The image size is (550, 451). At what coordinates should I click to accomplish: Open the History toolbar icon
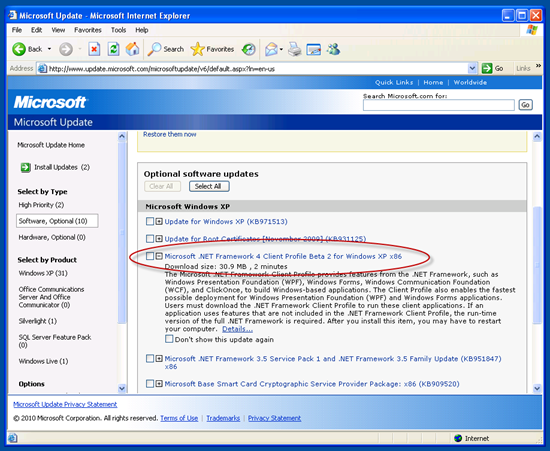[x=249, y=49]
